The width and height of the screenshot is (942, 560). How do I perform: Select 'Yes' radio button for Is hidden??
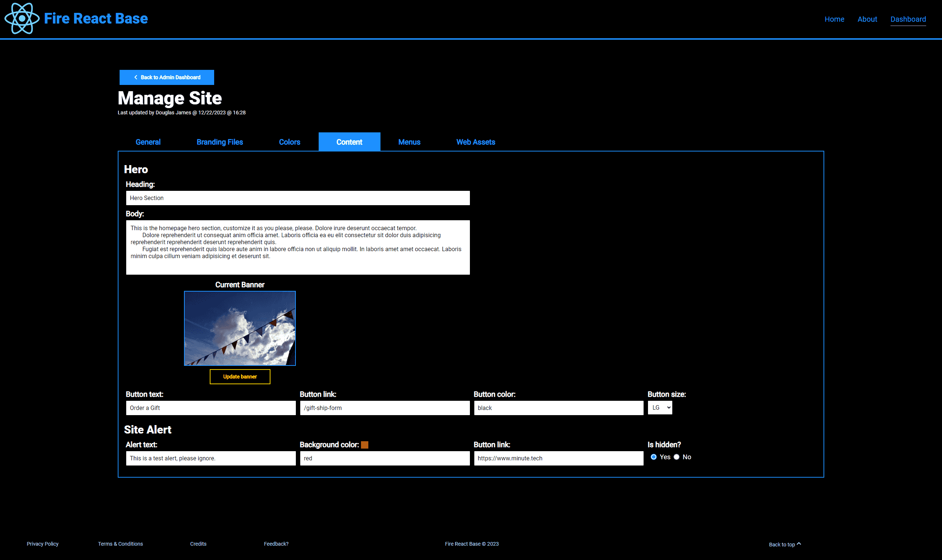[x=652, y=457]
